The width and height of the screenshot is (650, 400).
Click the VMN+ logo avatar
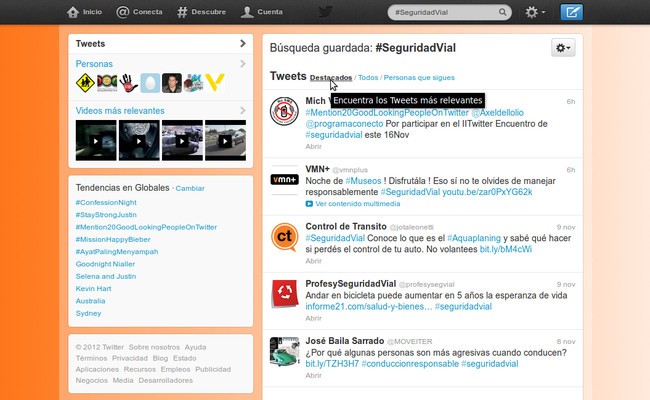pos(284,179)
